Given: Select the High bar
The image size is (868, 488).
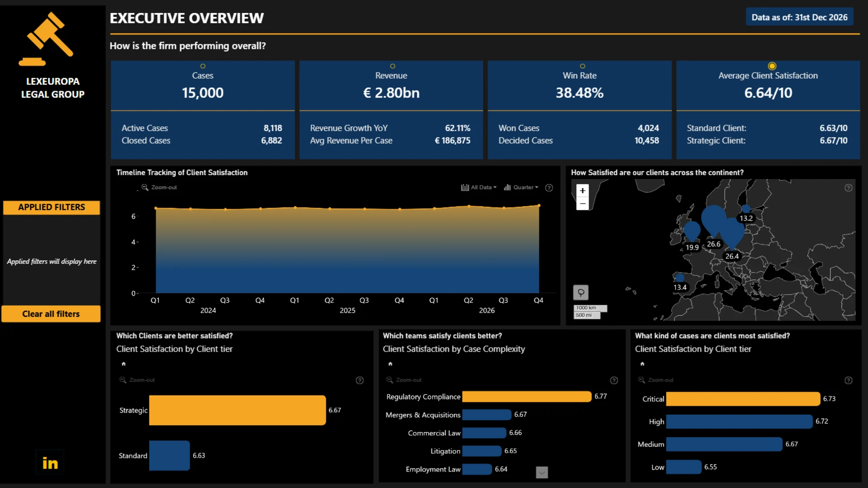Looking at the screenshot, I should [x=740, y=422].
